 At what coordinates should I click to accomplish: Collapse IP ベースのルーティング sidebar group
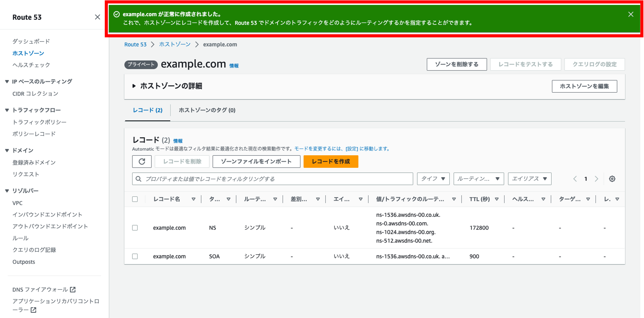[7, 82]
